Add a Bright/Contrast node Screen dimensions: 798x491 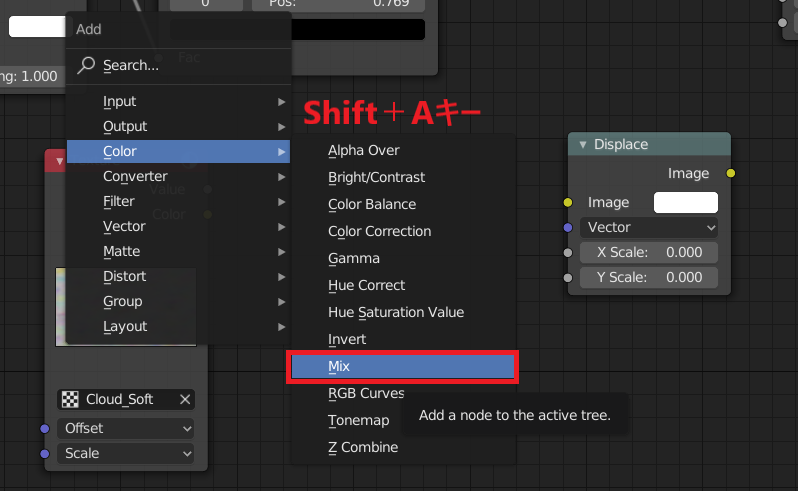[403, 177]
